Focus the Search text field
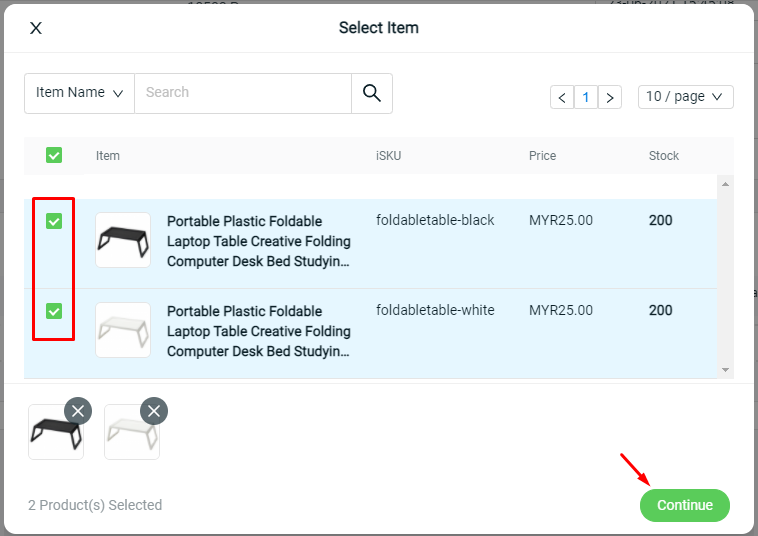 pos(243,93)
